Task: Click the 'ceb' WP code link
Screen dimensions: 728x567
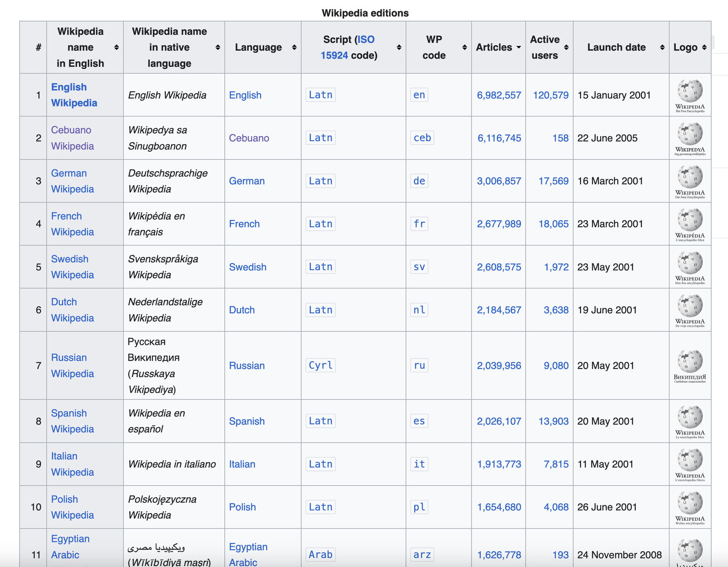Action: pyautogui.click(x=422, y=138)
